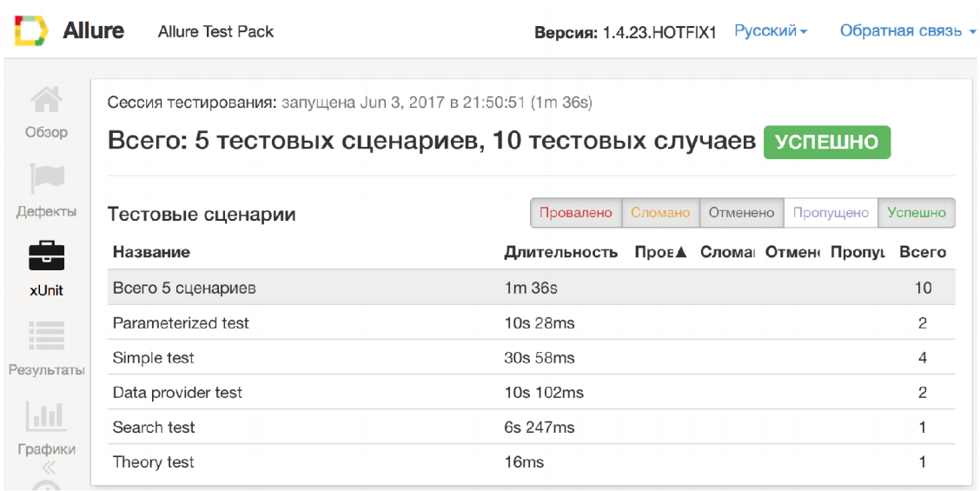Open the Results (Результаты) list icon
This screenshot has width=980, height=491.
[46, 336]
